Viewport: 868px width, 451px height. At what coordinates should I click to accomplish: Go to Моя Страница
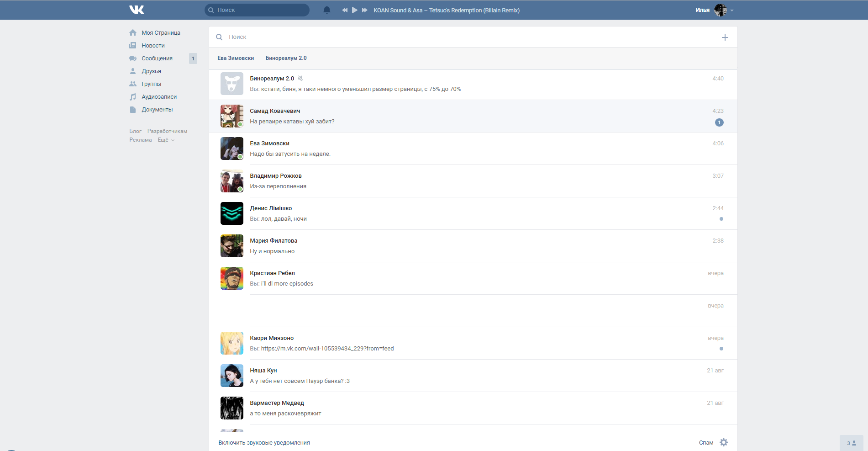pos(161,33)
